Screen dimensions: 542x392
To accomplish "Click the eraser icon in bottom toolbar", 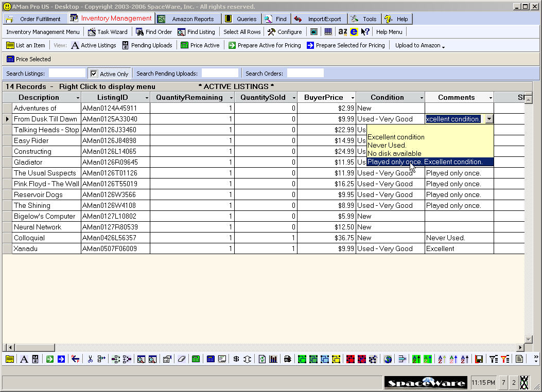I will click(181, 359).
